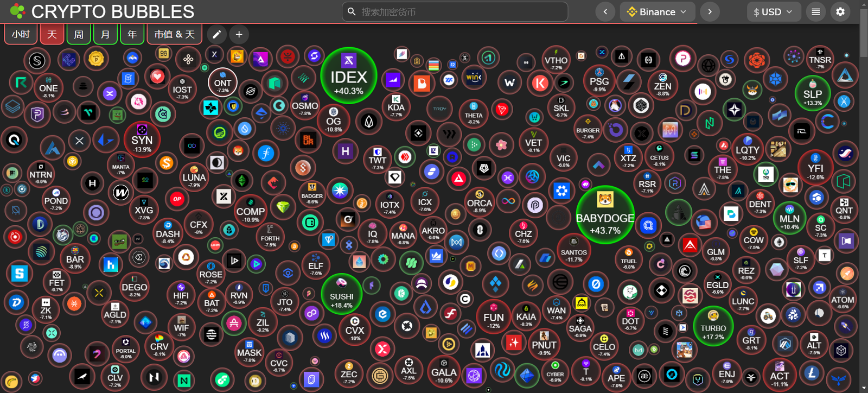Screen dimensions: 868x393
Task: Click the pencil edit icon
Action: (216, 34)
